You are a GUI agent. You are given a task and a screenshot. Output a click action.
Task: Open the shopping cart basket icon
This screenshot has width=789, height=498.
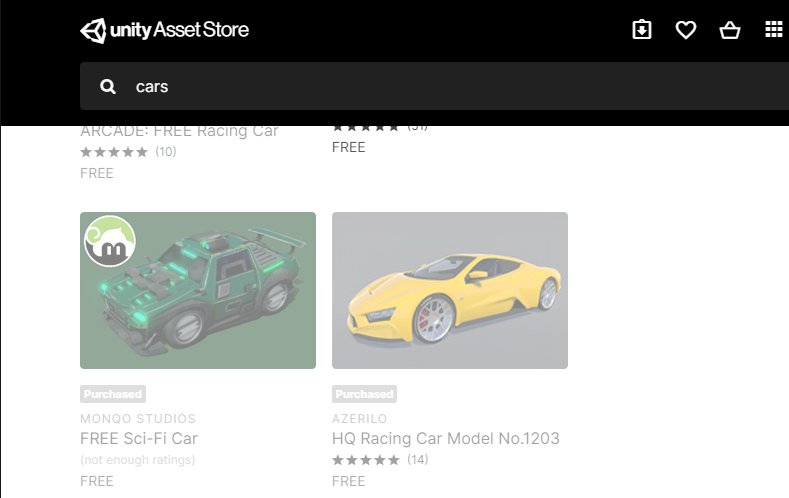(x=730, y=30)
